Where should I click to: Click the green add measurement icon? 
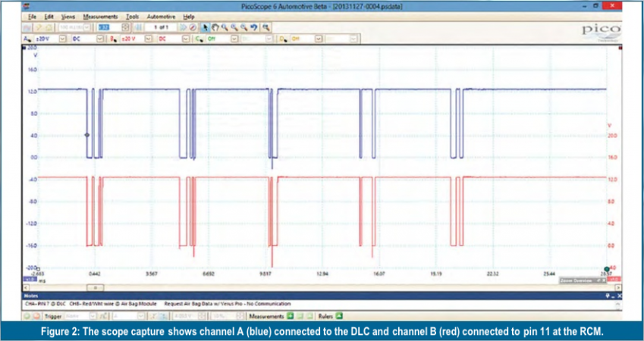tap(290, 316)
